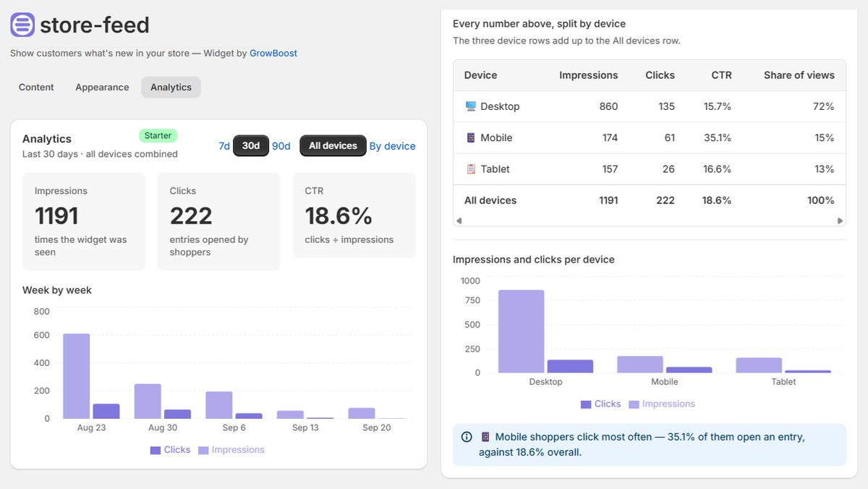Click Tablet CTR value 16.6%
Image resolution: width=868 pixels, height=489 pixels.
[x=718, y=169]
